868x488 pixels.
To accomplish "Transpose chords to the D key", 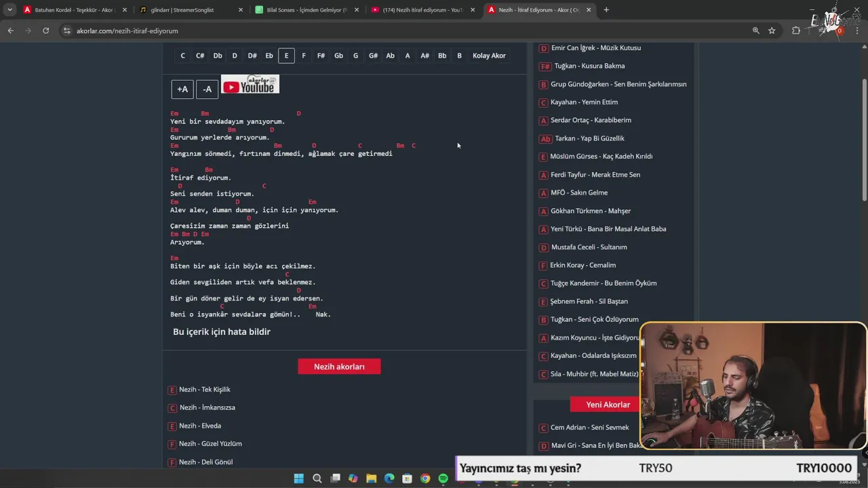I will click(x=235, y=56).
